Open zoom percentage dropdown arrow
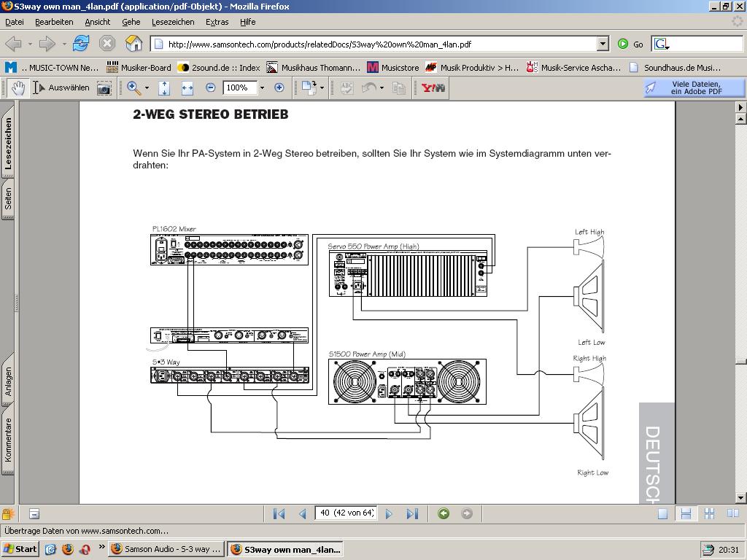This screenshot has width=747, height=560. tap(262, 87)
